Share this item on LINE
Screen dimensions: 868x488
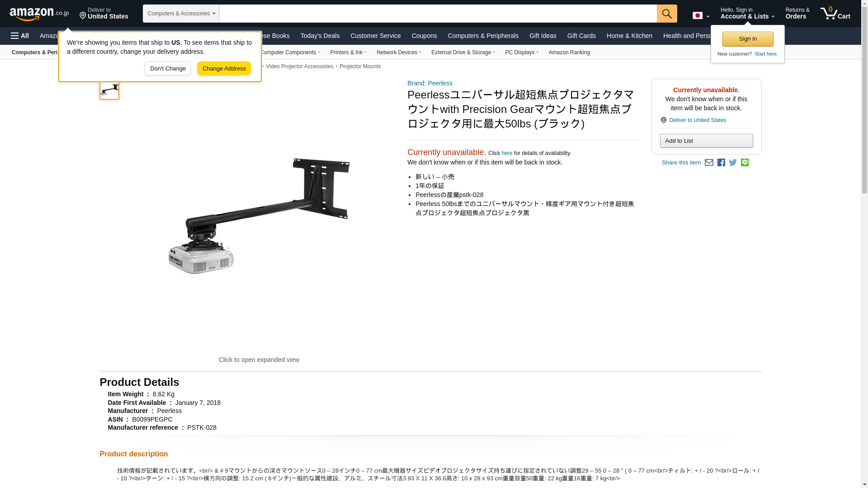click(745, 163)
